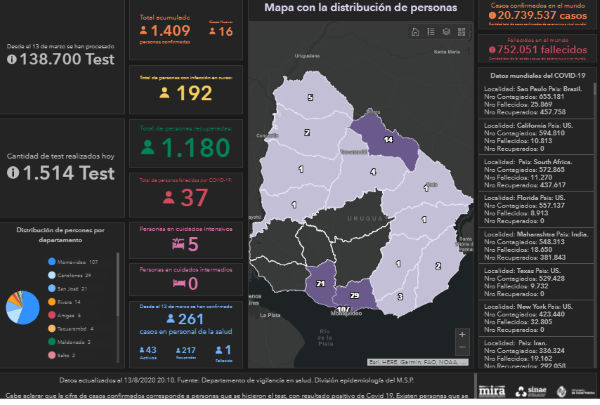Click the Maldonado 3 legend entry

[69, 342]
